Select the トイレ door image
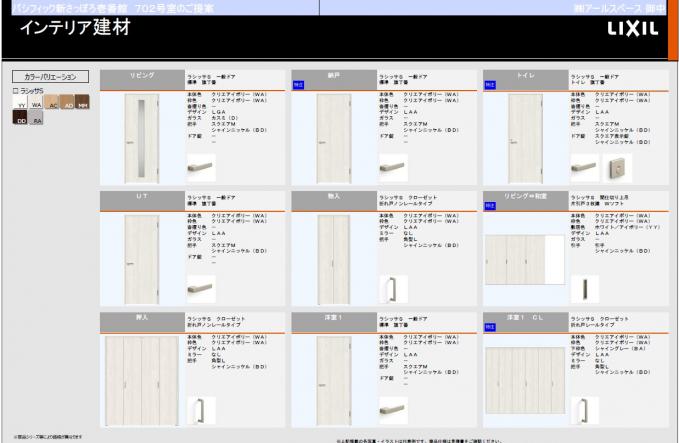Image resolution: width=679 pixels, height=443 pixels. (x=525, y=139)
